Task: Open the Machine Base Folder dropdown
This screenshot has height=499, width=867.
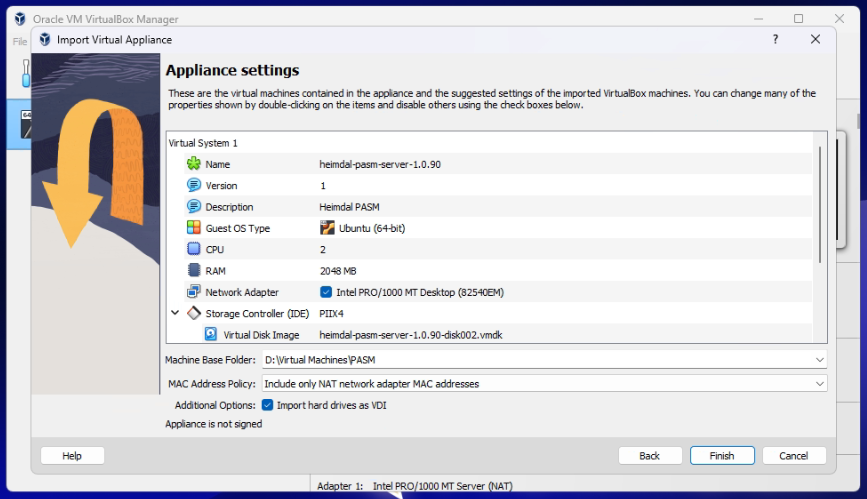Action: pyautogui.click(x=819, y=360)
